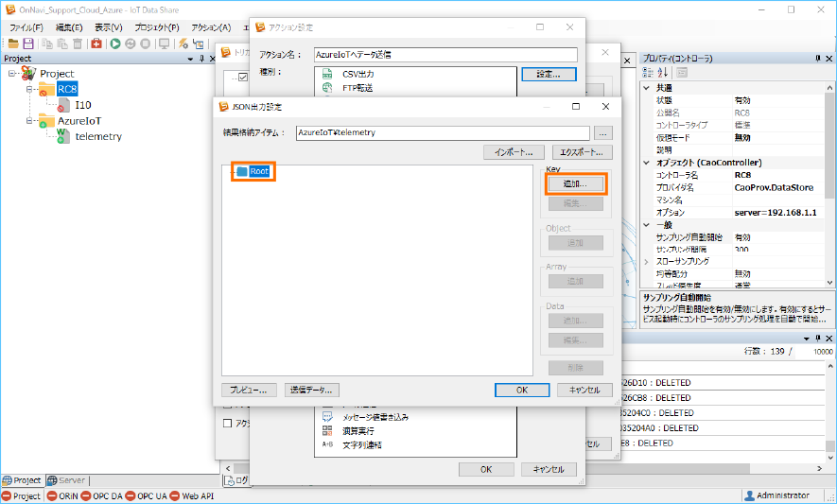The width and height of the screenshot is (837, 504).
Task: Expand the スローサンプリング property row
Action: 647,261
